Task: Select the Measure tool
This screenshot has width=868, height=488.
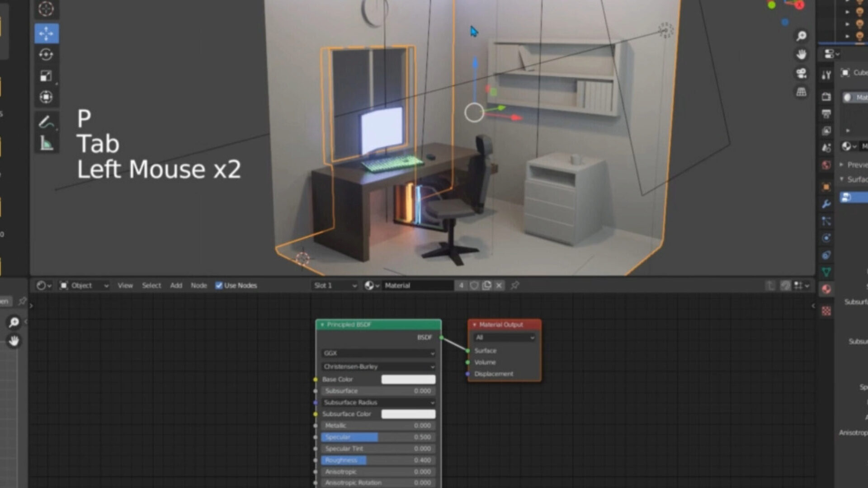Action: (46, 144)
